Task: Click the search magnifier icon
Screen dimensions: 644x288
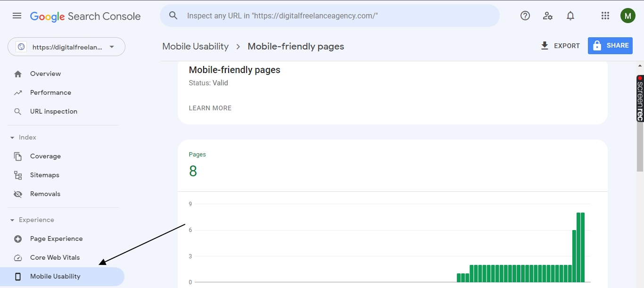Action: click(173, 16)
